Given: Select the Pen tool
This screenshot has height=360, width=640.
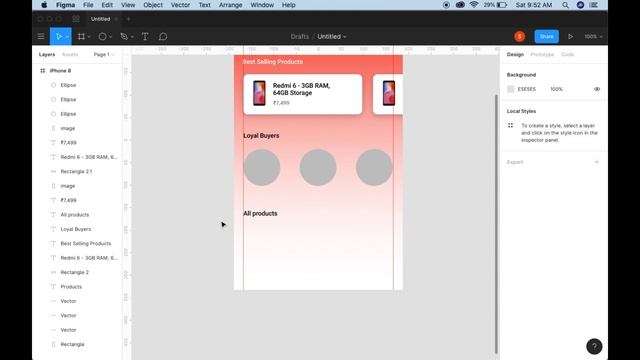Looking at the screenshot, I should pyautogui.click(x=124, y=37).
